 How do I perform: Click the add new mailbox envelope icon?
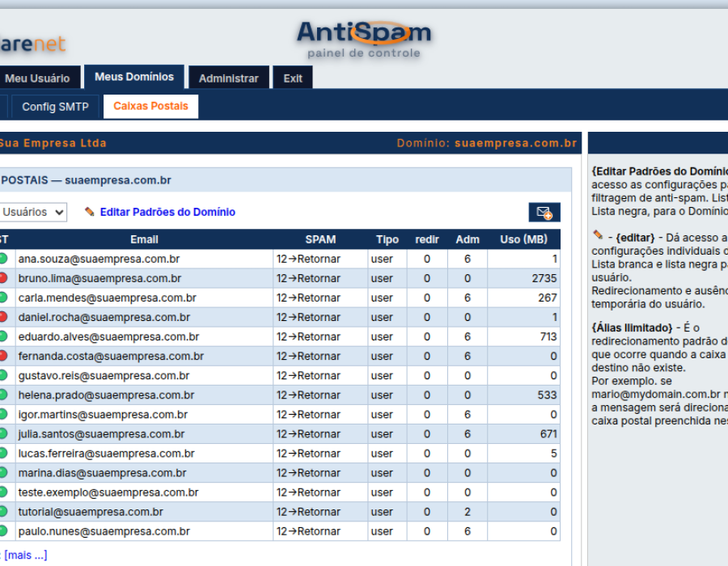coord(544,213)
